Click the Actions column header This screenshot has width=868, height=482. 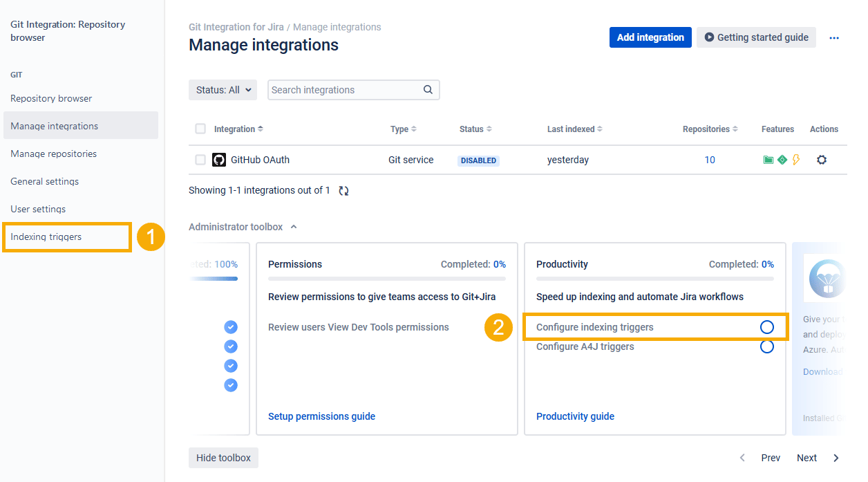824,129
